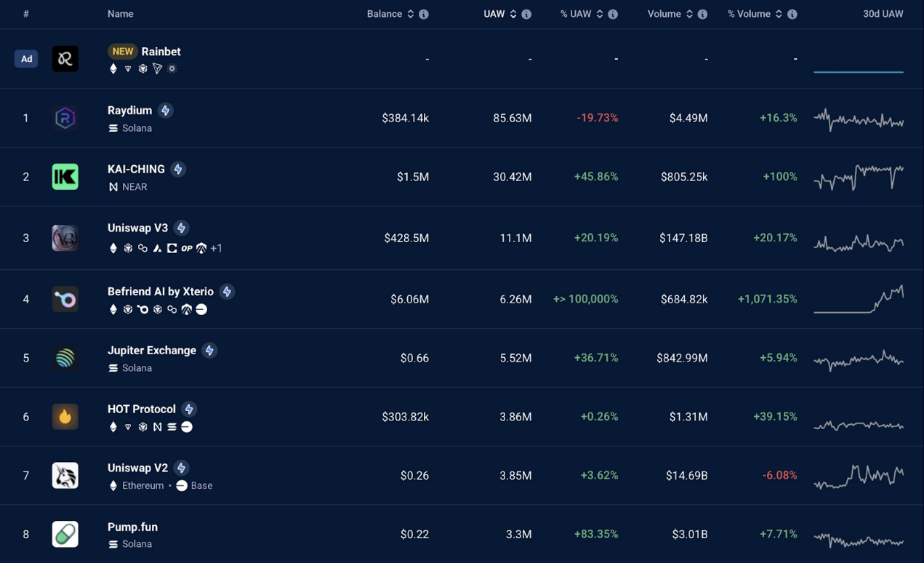Click the Pump.fun pill logo icon
924x563 pixels.
[65, 534]
